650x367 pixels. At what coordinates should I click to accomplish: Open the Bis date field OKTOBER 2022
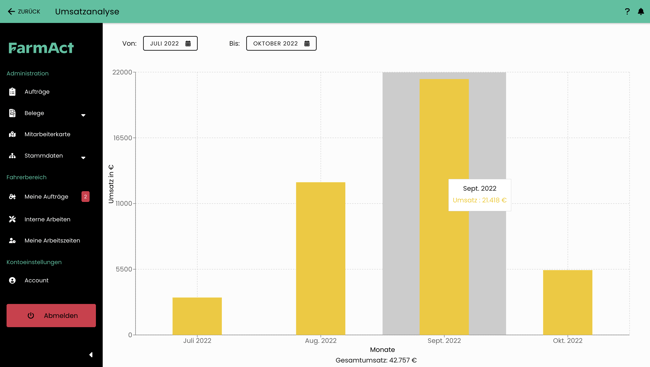pos(281,44)
